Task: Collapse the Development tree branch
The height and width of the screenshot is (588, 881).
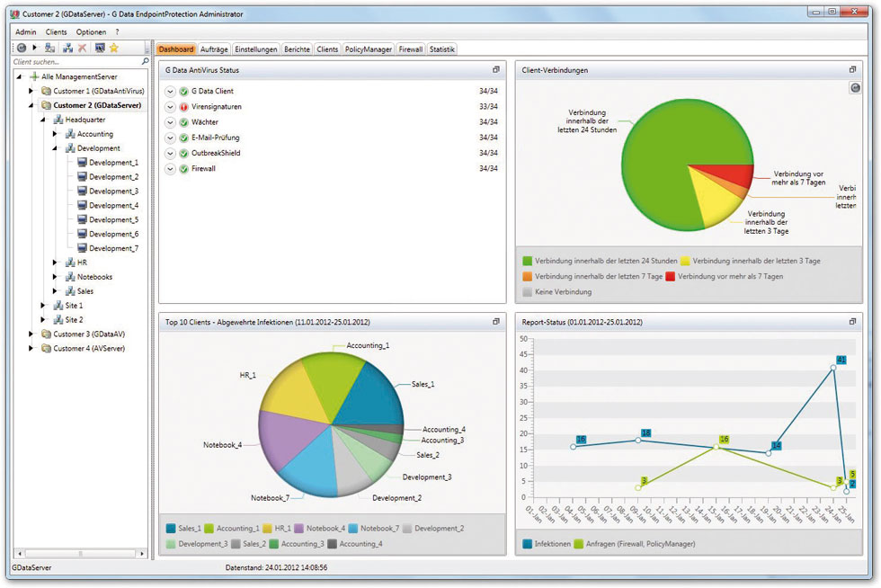Action: pyautogui.click(x=53, y=147)
